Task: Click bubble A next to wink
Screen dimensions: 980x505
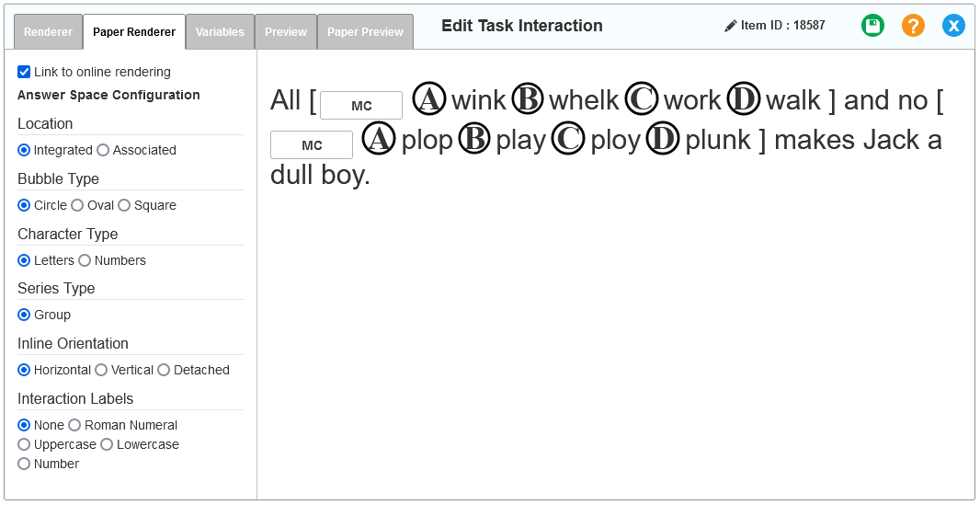Action: [429, 99]
